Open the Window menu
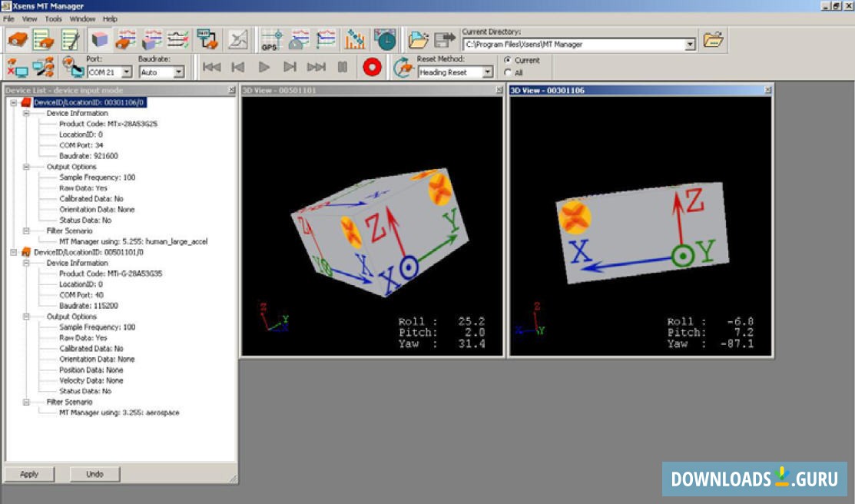 point(82,18)
